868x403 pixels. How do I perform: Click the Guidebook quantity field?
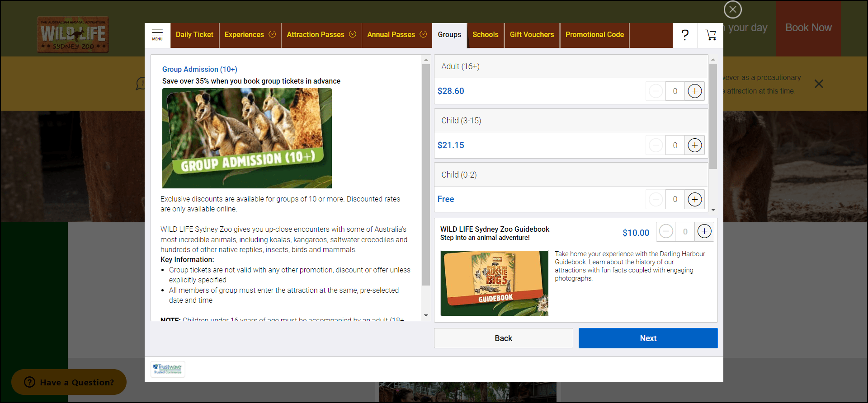tap(685, 231)
